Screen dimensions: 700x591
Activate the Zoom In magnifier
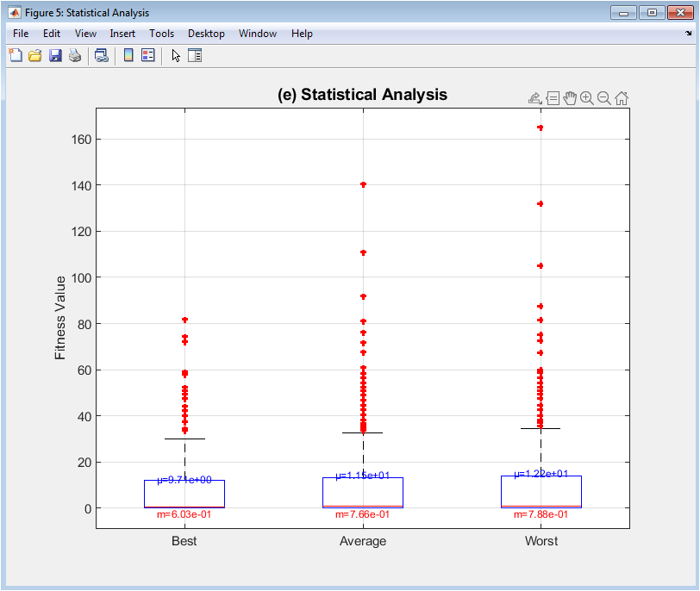[x=587, y=98]
